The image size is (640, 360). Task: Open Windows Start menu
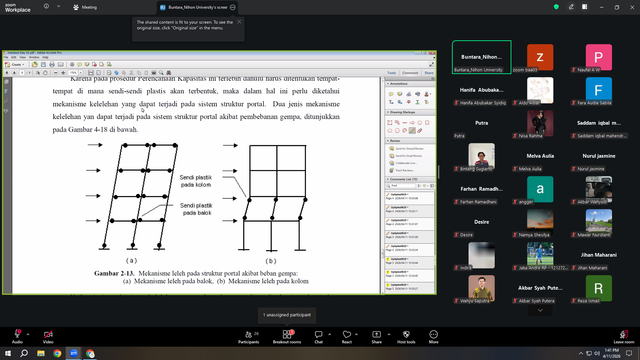click(x=8, y=353)
